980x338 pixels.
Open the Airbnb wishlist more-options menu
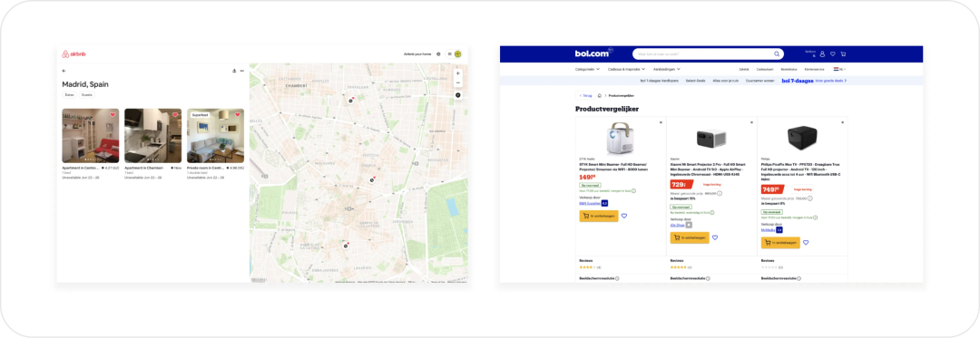tap(242, 71)
